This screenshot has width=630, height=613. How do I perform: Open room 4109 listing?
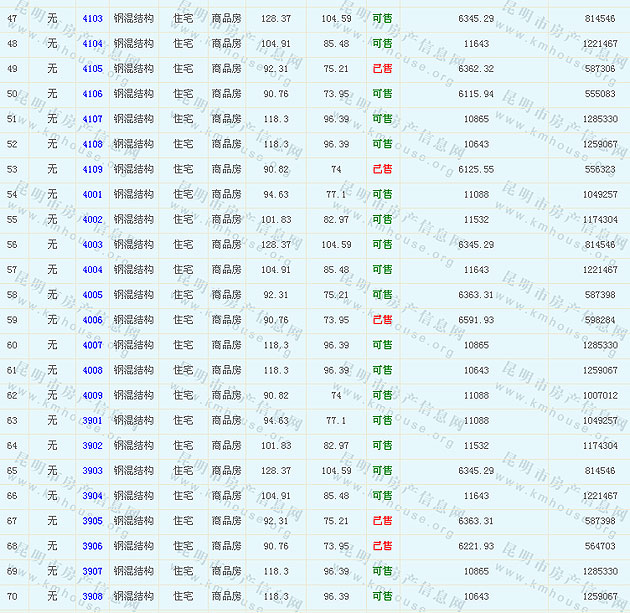[x=92, y=170]
